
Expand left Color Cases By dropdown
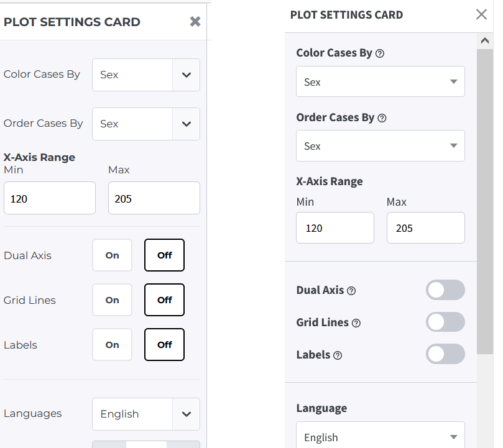[x=146, y=75]
